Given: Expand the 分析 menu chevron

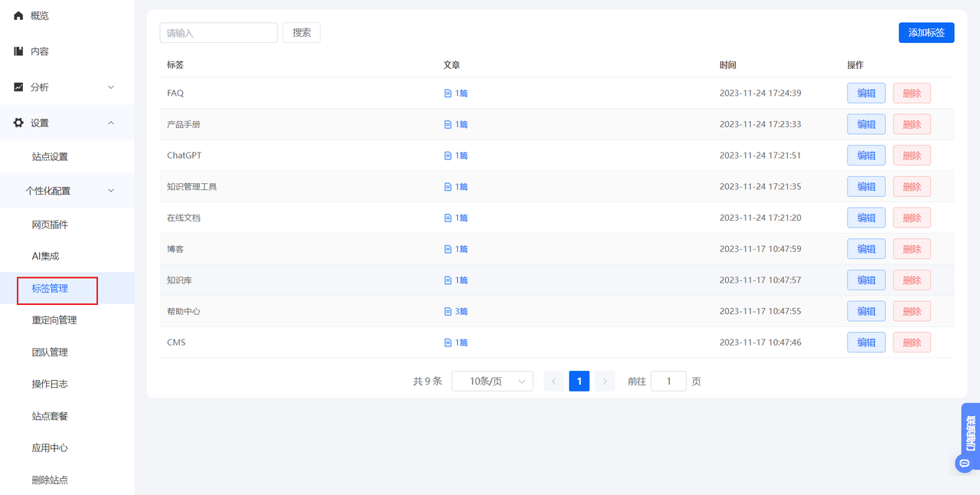Looking at the screenshot, I should pyautogui.click(x=111, y=87).
